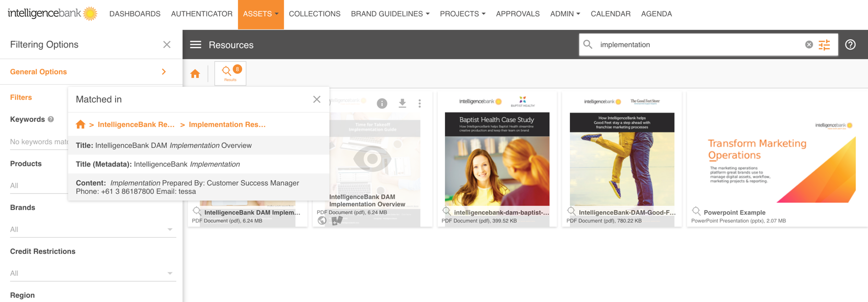Select the search Results tab
868x302 pixels.
(x=230, y=73)
